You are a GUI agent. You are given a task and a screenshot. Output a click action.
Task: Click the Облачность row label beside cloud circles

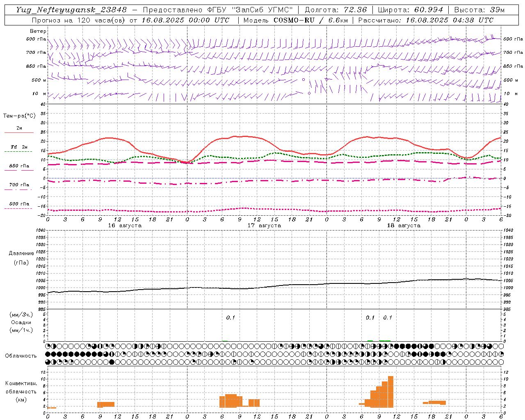click(x=21, y=356)
